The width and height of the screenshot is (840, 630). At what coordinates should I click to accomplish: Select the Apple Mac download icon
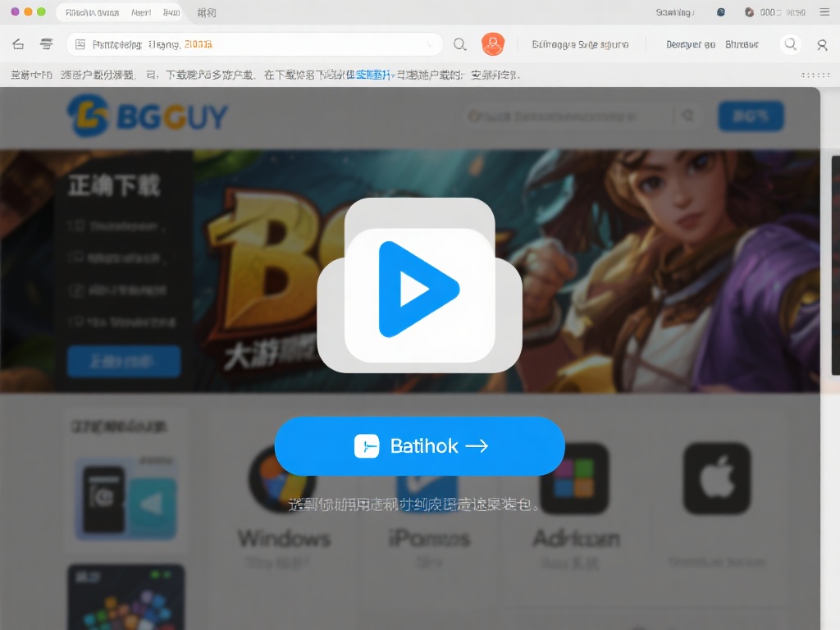click(717, 479)
